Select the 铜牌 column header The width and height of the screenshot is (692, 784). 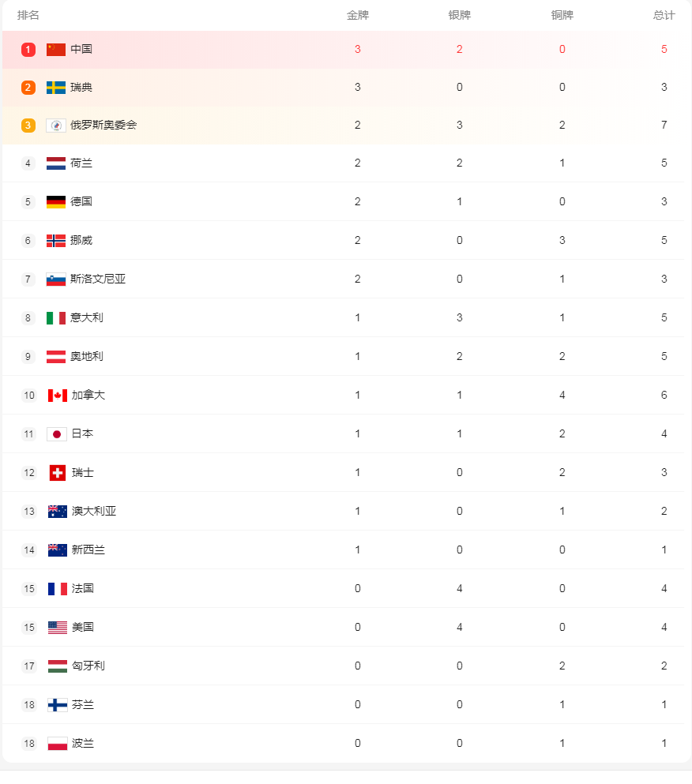pyautogui.click(x=562, y=16)
